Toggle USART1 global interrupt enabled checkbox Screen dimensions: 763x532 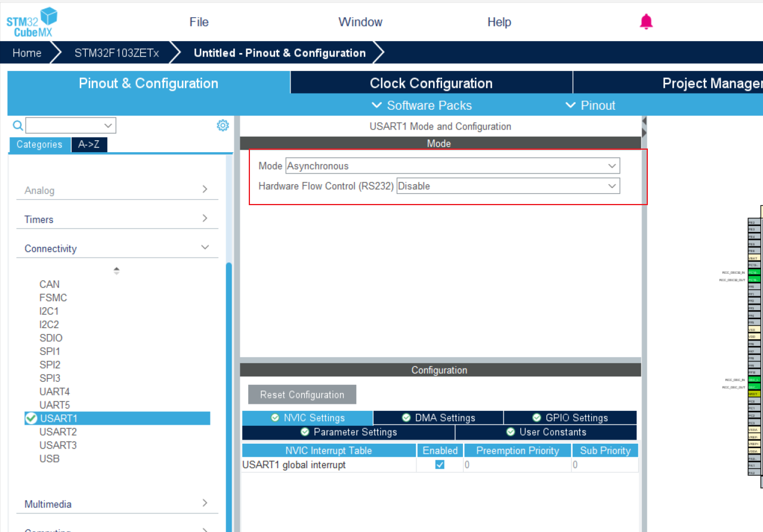pos(440,465)
